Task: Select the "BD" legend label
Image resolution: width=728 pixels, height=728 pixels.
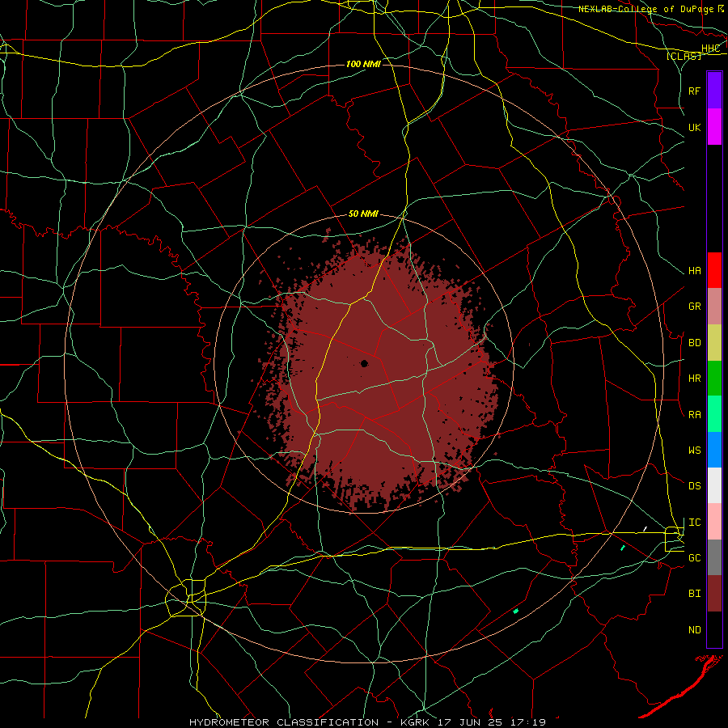Action: pyautogui.click(x=694, y=343)
